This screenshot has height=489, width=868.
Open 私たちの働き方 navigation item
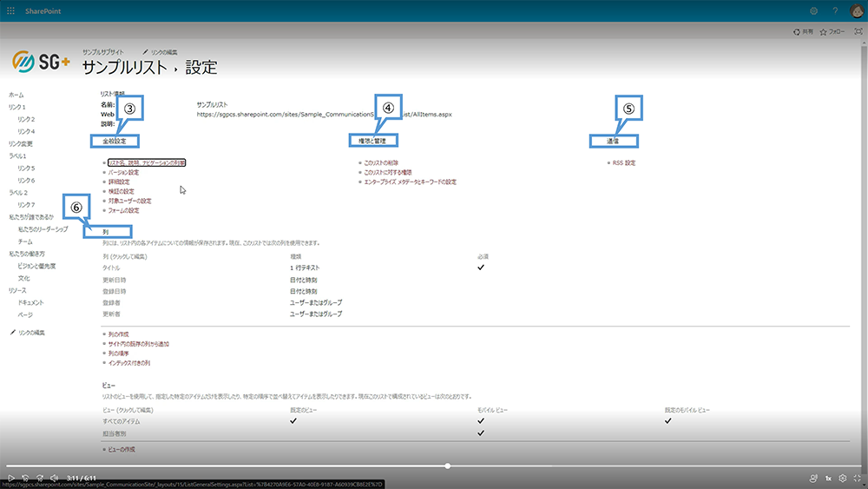pyautogui.click(x=27, y=254)
